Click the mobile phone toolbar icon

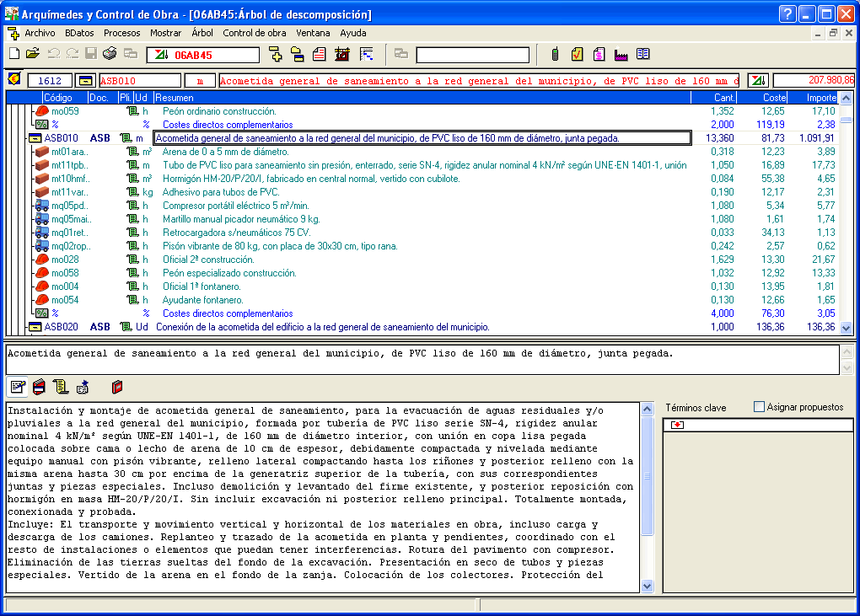pos(555,54)
